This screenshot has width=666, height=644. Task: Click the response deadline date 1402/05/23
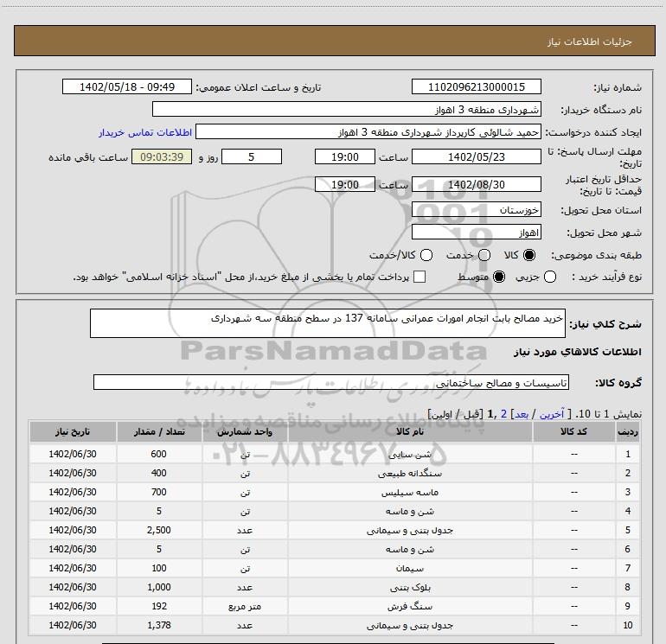[x=476, y=156]
